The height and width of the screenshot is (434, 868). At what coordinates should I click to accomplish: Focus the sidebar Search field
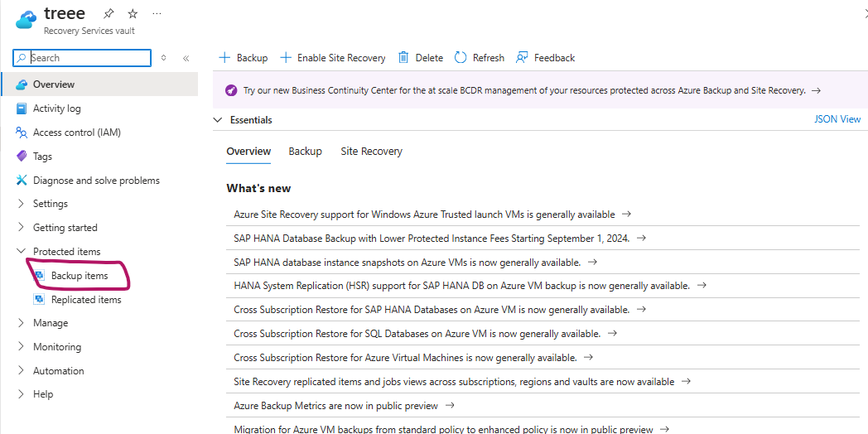pos(88,58)
